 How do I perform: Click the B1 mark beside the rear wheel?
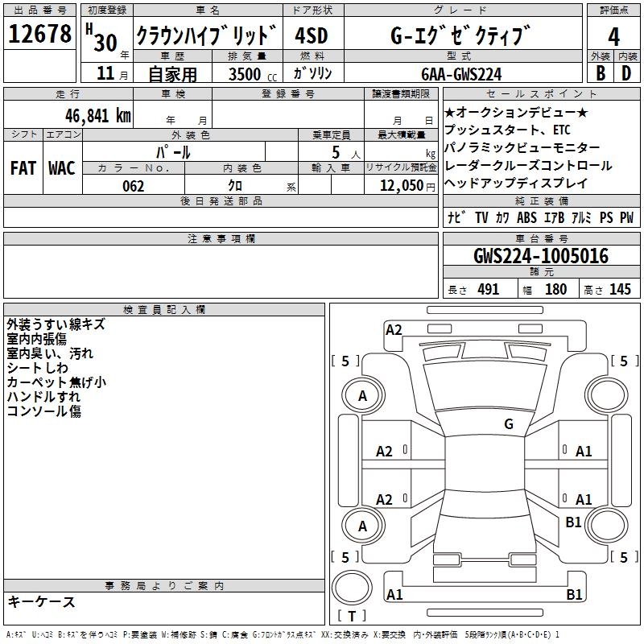(573, 522)
